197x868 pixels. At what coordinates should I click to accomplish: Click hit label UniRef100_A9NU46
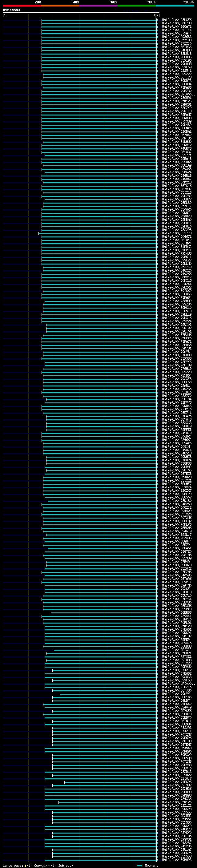point(177,406)
